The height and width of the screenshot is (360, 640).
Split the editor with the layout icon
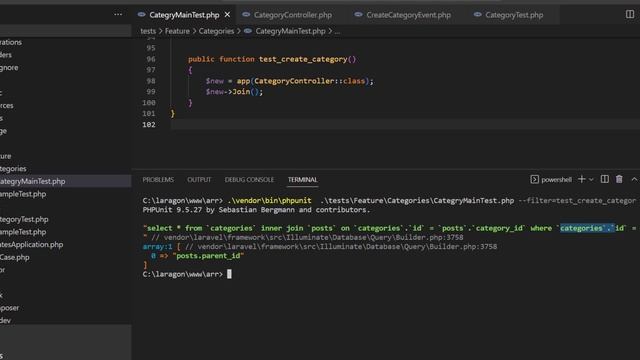(x=630, y=14)
